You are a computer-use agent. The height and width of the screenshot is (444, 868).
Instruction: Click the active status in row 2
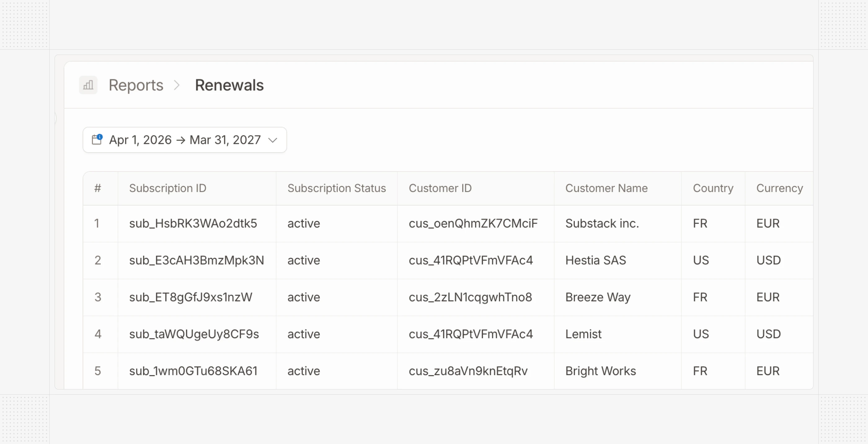click(303, 260)
